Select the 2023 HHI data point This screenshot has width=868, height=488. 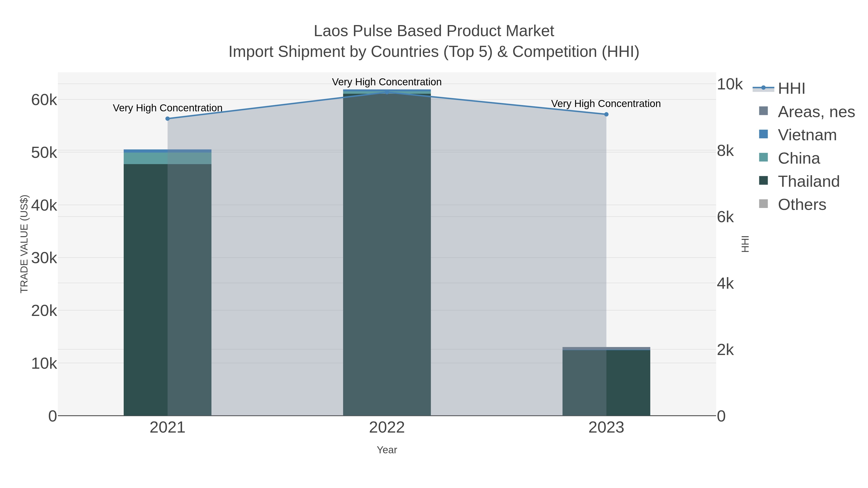click(x=606, y=114)
